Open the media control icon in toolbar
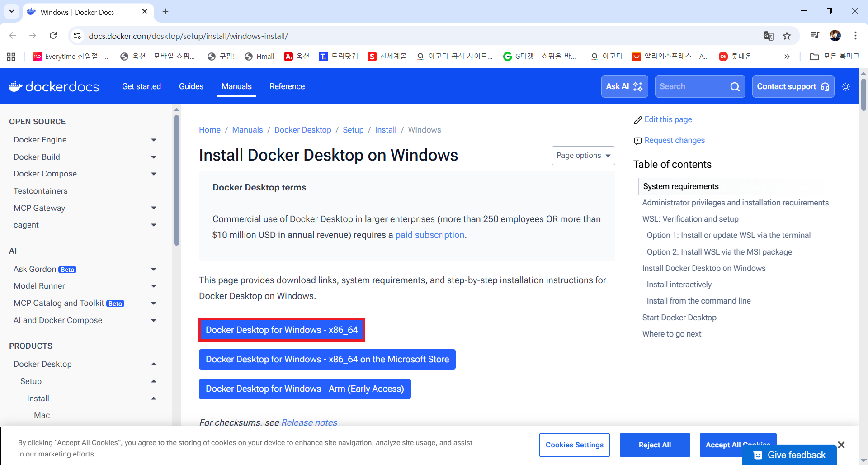 coord(815,35)
